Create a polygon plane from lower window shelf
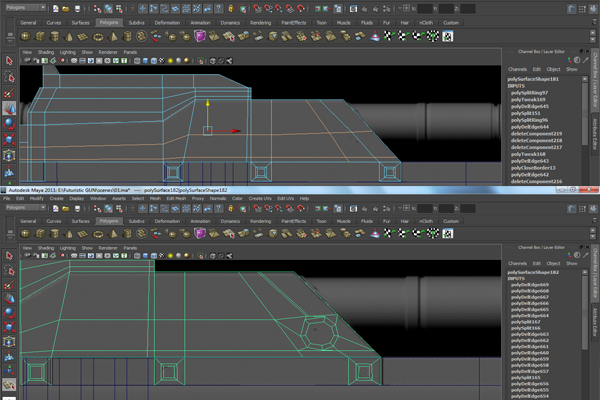The height and width of the screenshot is (400, 600). click(83, 233)
